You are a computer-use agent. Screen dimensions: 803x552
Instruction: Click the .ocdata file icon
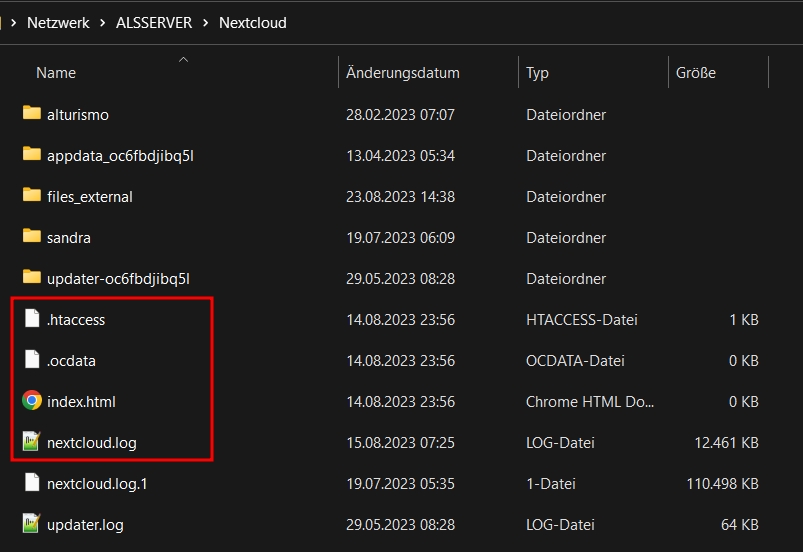[32, 359]
